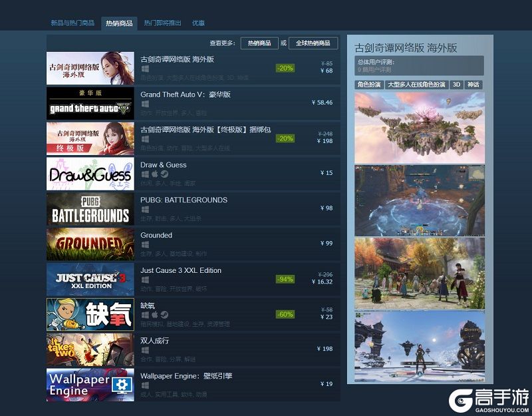This screenshot has width=532, height=416.
Task: Click the ¥ 58.46 price of GTA V
Action: [x=323, y=103]
